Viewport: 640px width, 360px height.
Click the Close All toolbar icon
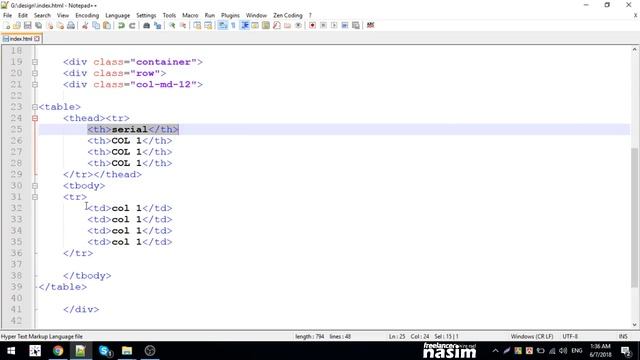60,25
